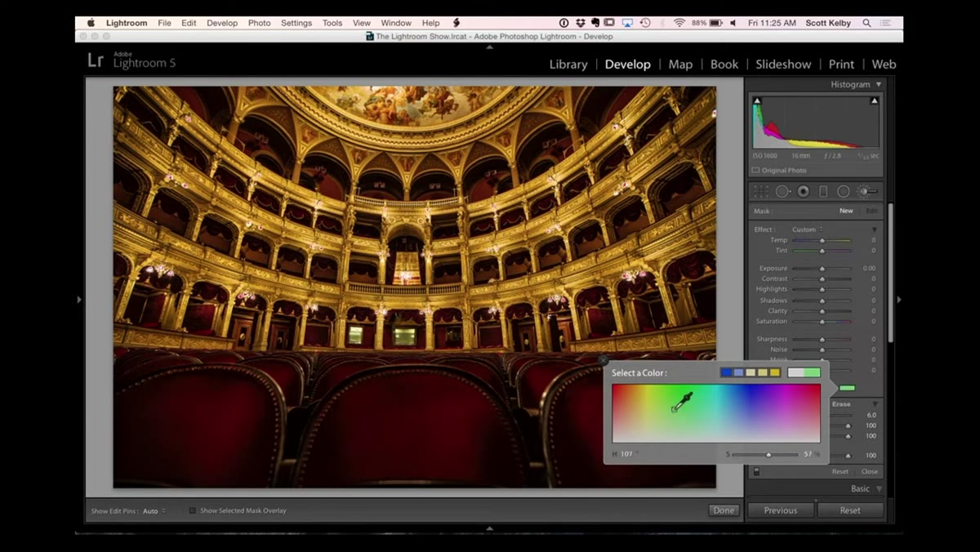Viewport: 980px width, 552px height.
Task: Open the Wi-Fi status menu
Action: (679, 23)
